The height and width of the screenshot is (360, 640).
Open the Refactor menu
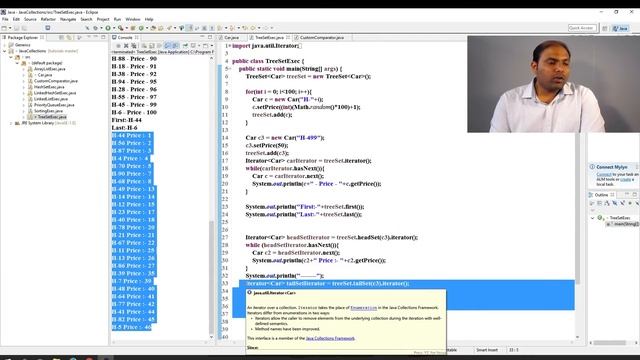48,19
